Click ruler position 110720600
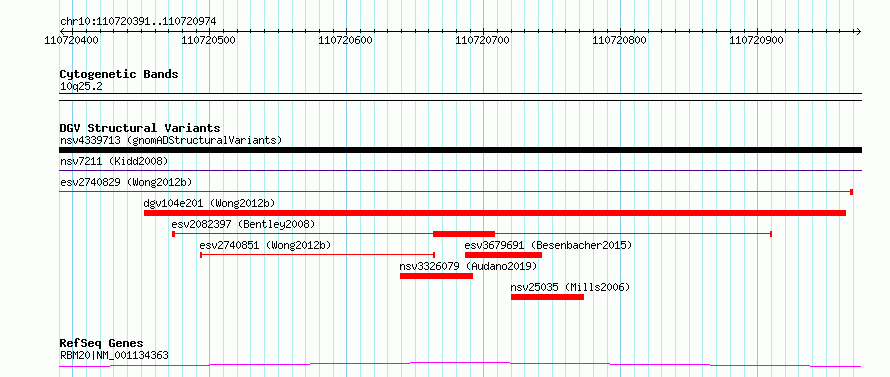This screenshot has height=377, width=890. click(346, 40)
